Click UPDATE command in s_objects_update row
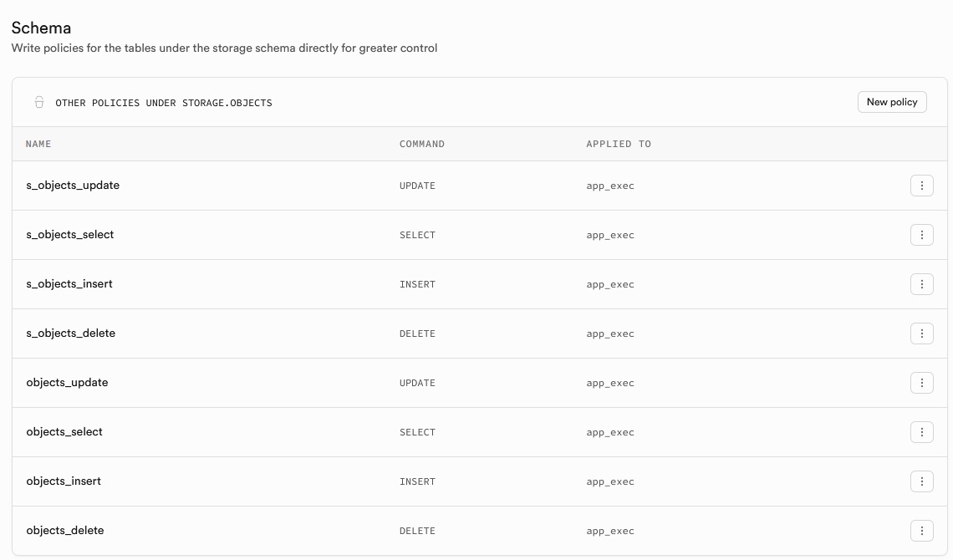This screenshot has height=560, width=953. tap(417, 186)
